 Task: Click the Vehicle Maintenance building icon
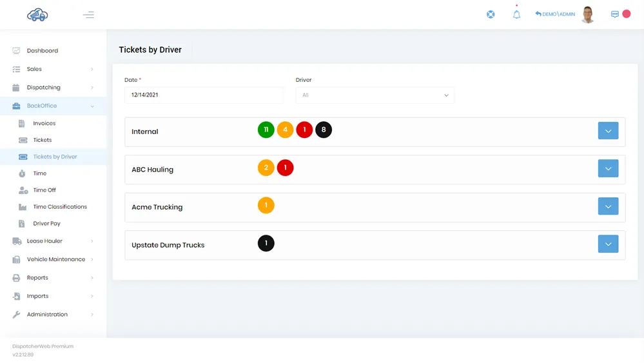tap(16, 260)
